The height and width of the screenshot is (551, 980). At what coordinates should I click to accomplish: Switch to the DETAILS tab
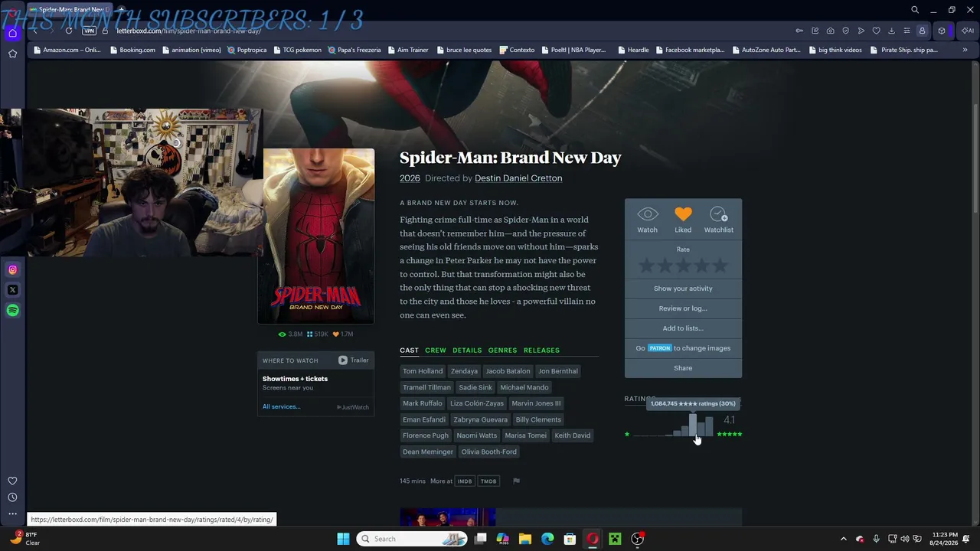pos(467,350)
